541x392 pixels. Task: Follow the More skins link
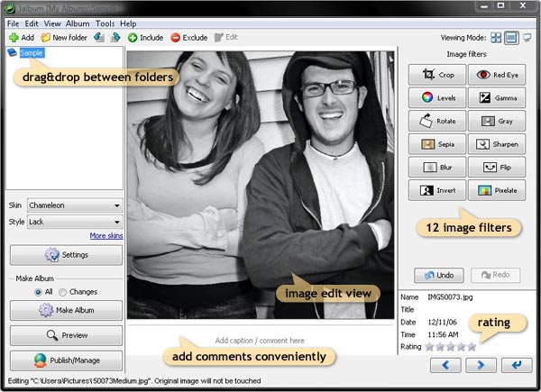105,235
